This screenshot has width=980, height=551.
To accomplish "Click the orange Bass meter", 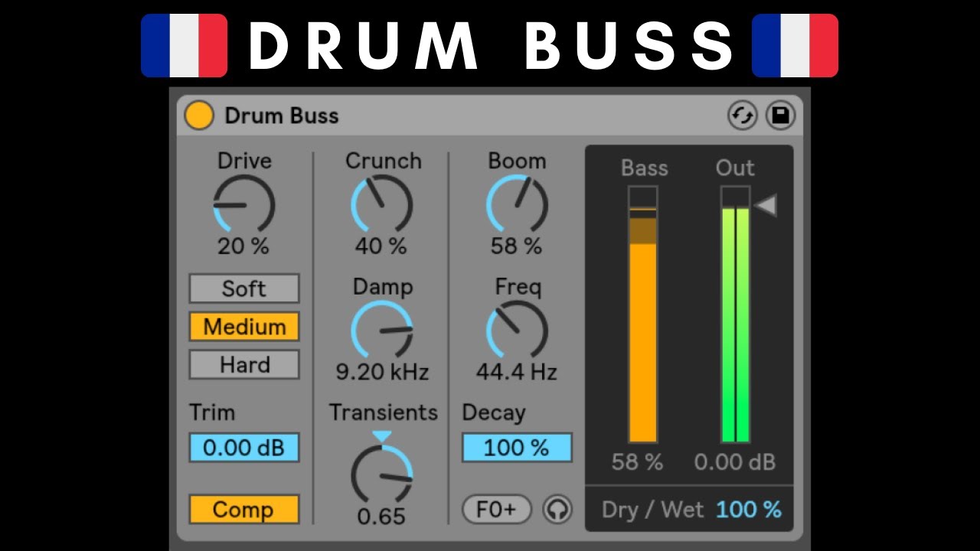I will tap(643, 315).
